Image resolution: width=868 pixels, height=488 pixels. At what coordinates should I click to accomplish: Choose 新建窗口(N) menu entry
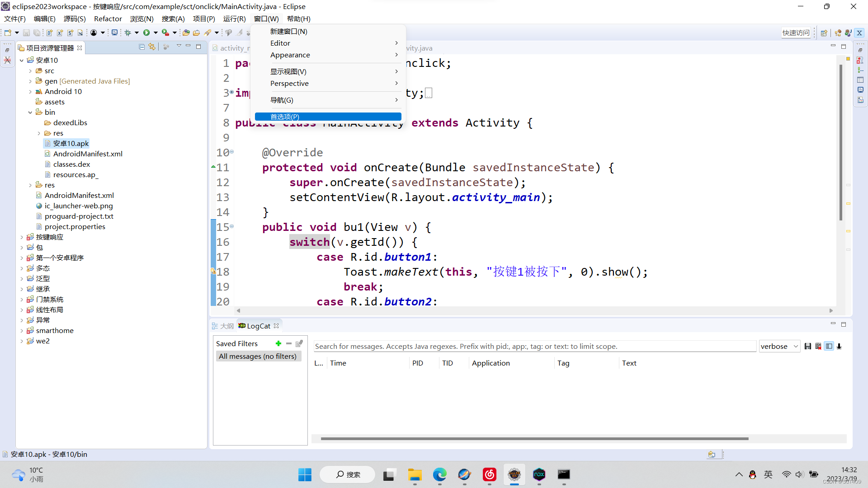click(328, 32)
